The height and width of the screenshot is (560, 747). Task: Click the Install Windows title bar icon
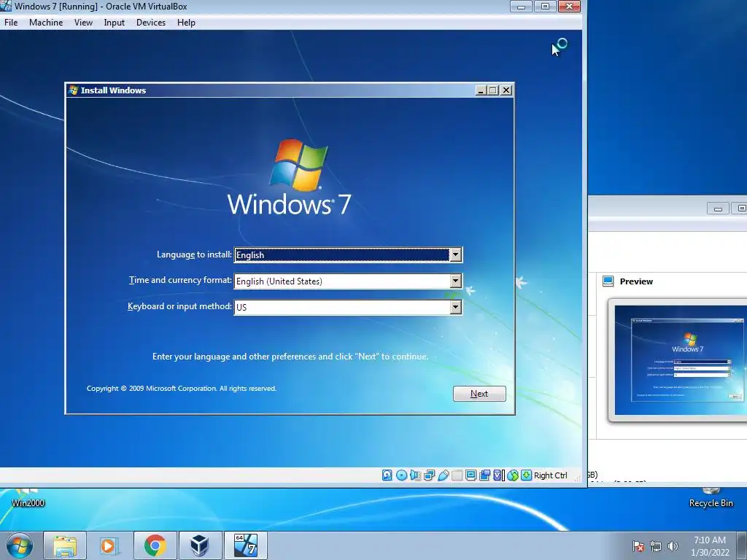[x=74, y=90]
